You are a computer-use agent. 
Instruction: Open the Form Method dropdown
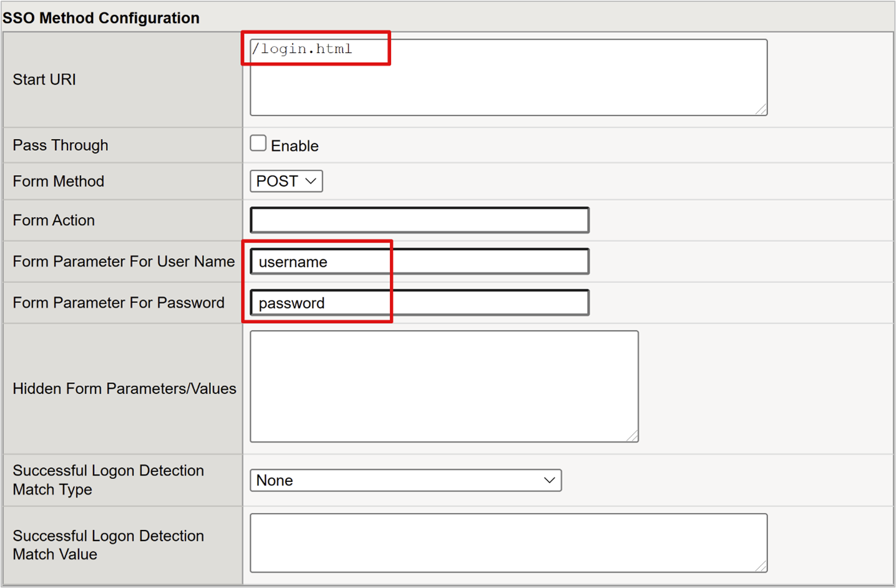coord(285,181)
